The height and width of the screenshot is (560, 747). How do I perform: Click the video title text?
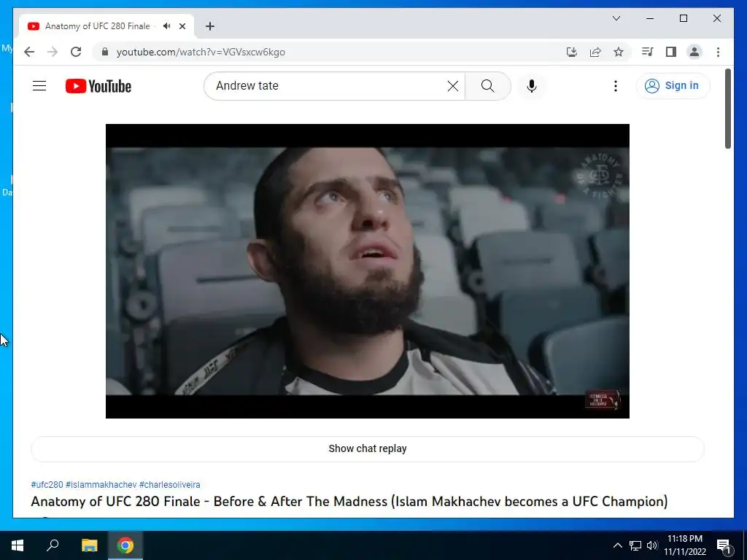click(x=349, y=502)
